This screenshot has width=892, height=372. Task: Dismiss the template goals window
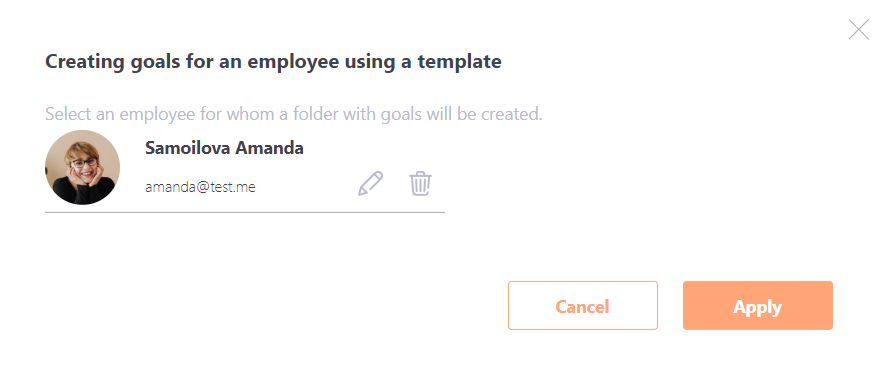[858, 30]
